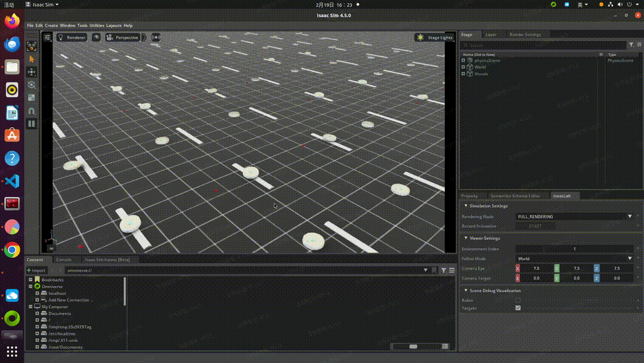
Task: Sort by Name (Old to New) header
Action: [479, 55]
